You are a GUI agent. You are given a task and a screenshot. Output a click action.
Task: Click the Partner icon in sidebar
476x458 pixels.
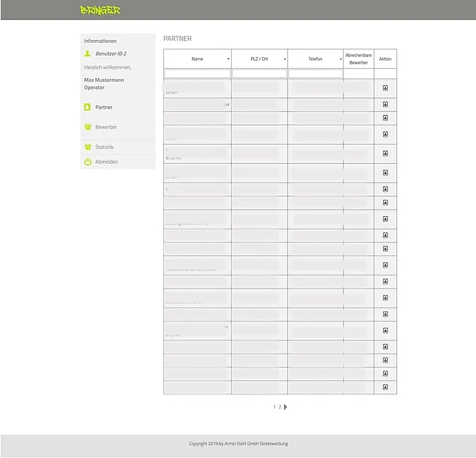[x=87, y=107]
